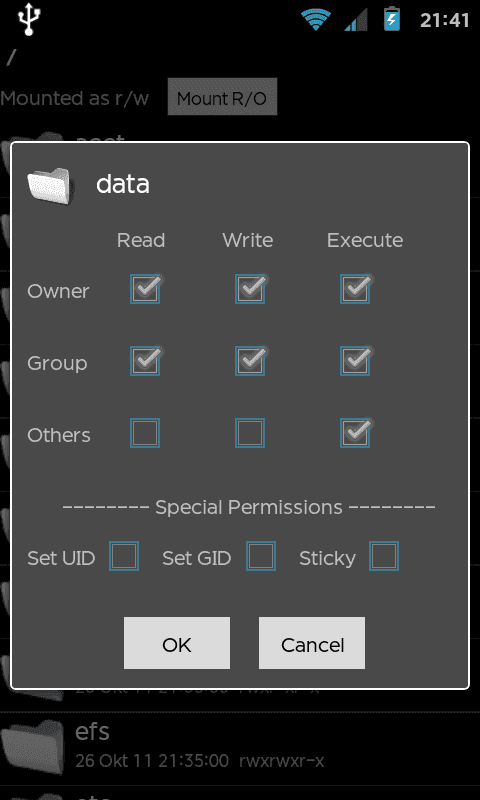Tap the cellular signal strength icon
Screen dimensions: 480x800
356,20
